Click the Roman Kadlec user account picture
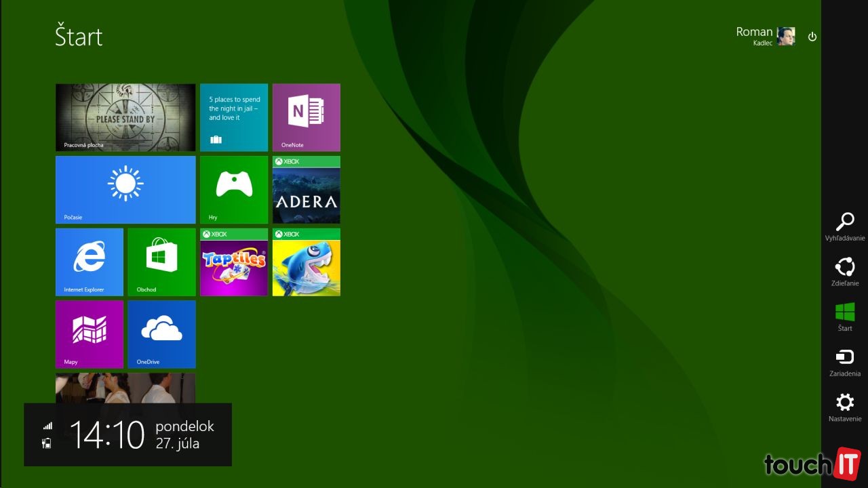 (786, 37)
